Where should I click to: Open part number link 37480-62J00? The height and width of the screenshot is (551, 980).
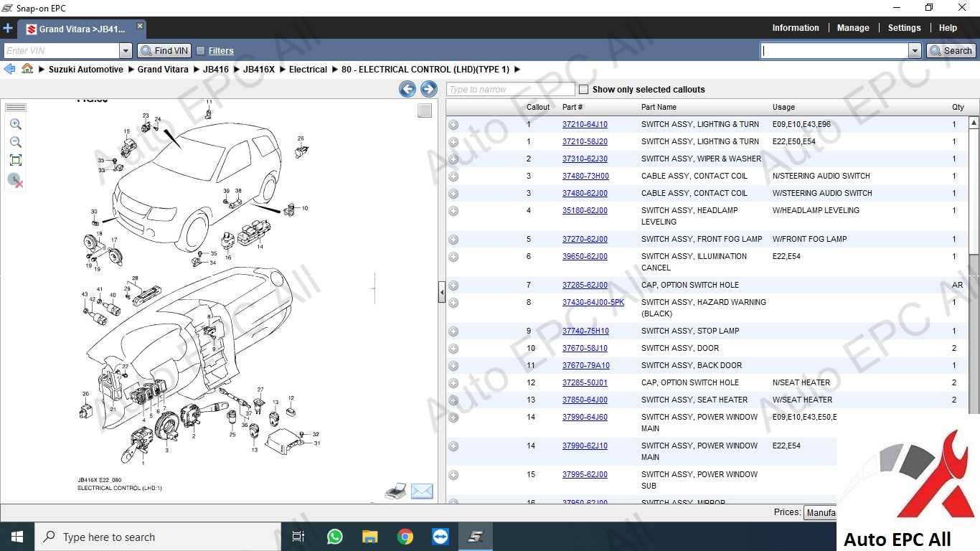click(585, 194)
